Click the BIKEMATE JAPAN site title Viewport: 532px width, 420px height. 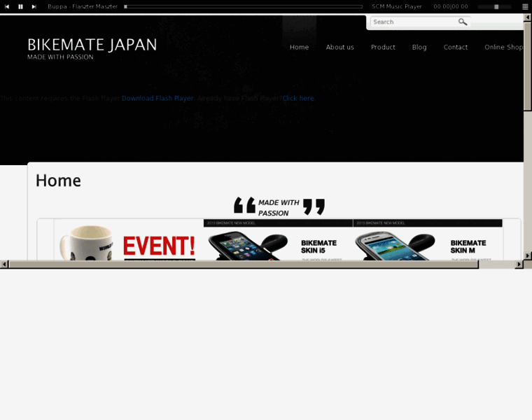[92, 45]
